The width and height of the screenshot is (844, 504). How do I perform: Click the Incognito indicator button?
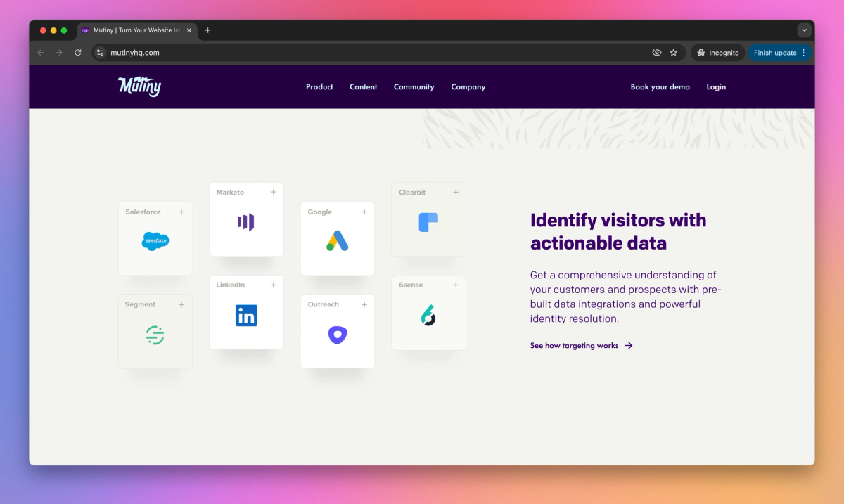point(718,53)
